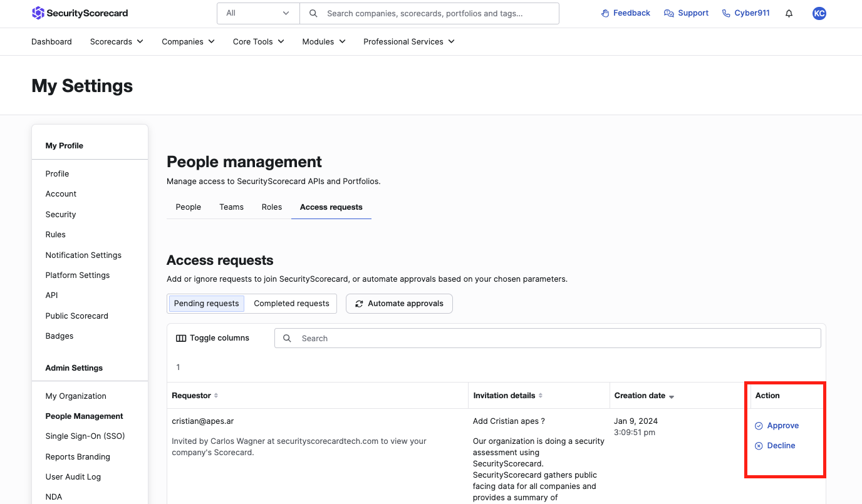Switch to the People tab
Screen dimensions: 862x504
(x=188, y=207)
